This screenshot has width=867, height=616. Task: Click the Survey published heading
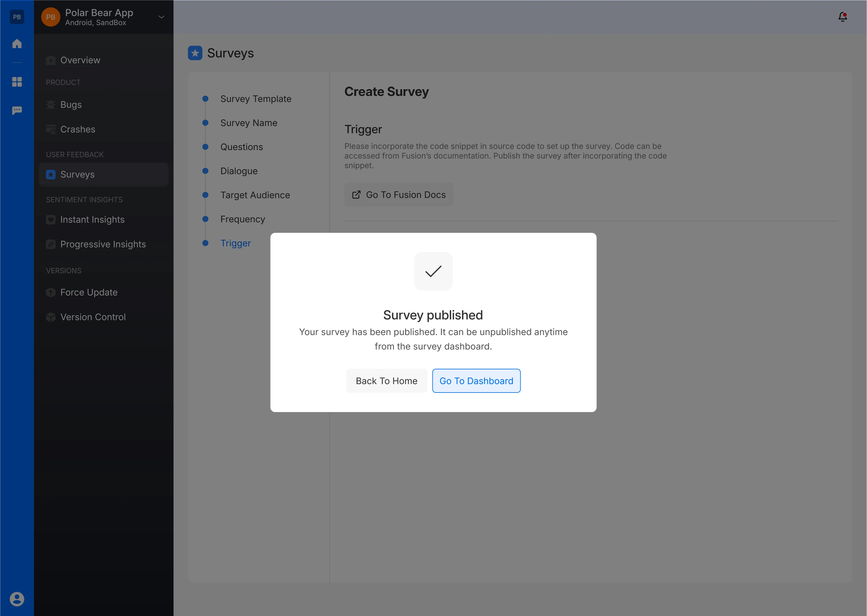(x=433, y=315)
